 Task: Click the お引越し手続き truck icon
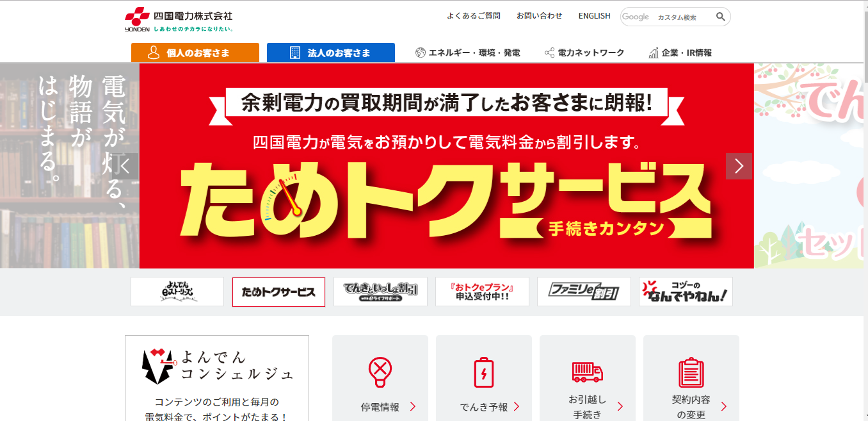click(588, 372)
